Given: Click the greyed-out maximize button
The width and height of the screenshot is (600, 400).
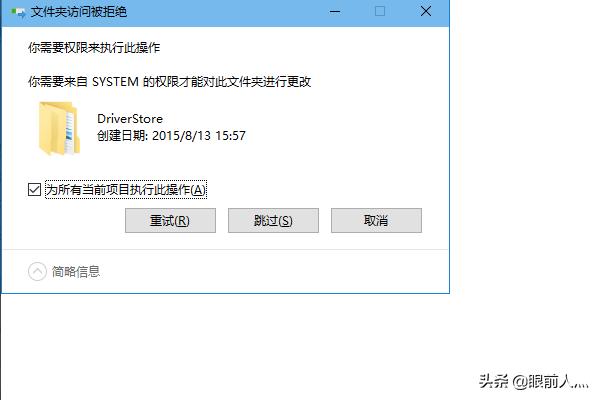Looking at the screenshot, I should (380, 11).
